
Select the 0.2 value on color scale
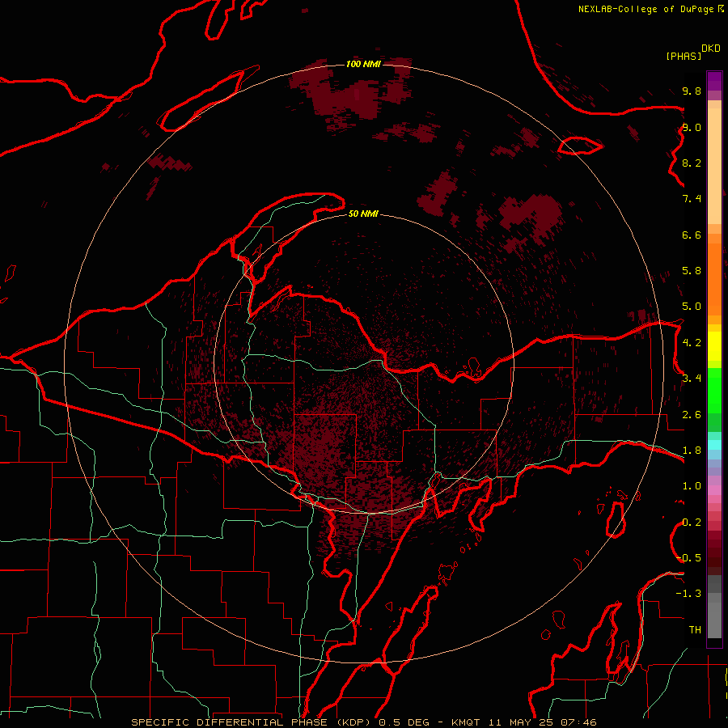(692, 523)
